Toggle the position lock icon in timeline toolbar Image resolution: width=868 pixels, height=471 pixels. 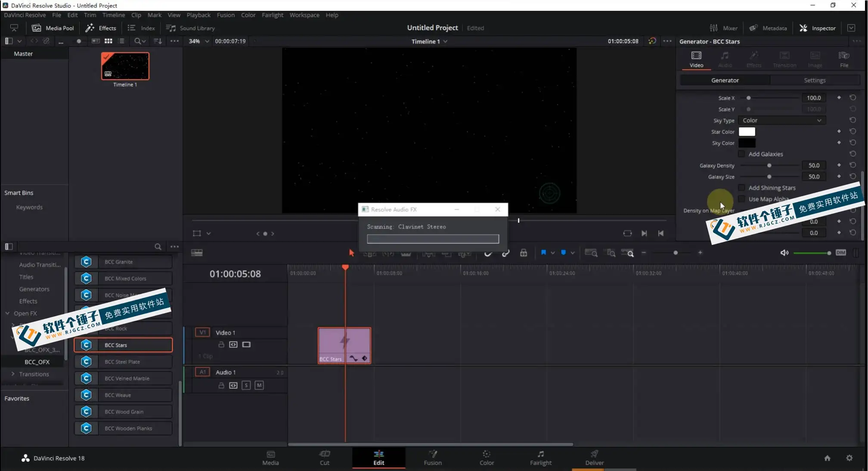[x=524, y=253]
